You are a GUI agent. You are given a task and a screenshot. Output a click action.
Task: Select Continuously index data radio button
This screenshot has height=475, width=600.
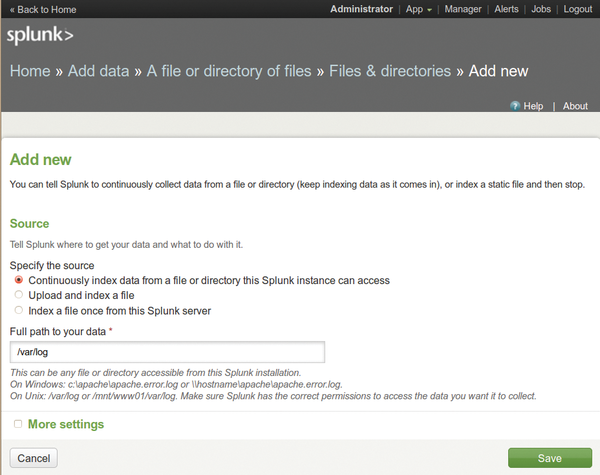[18, 280]
